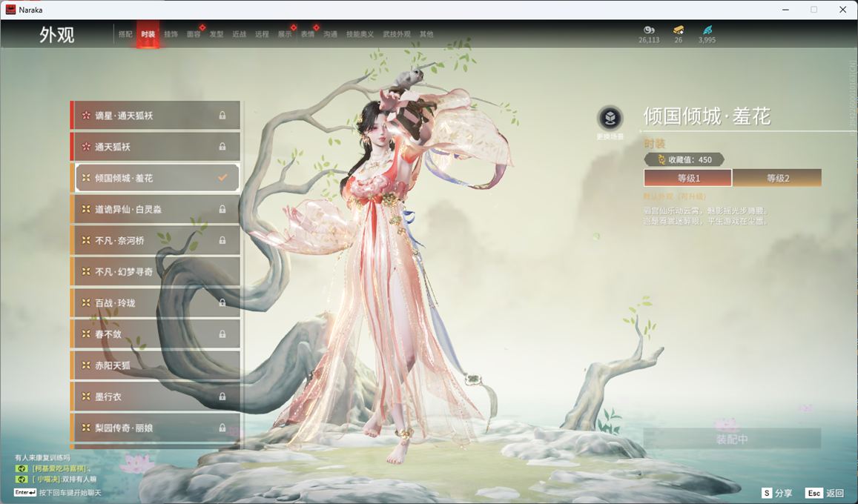
Task: Select the 梨园传奇·丽娘 outfit
Action: (156, 428)
